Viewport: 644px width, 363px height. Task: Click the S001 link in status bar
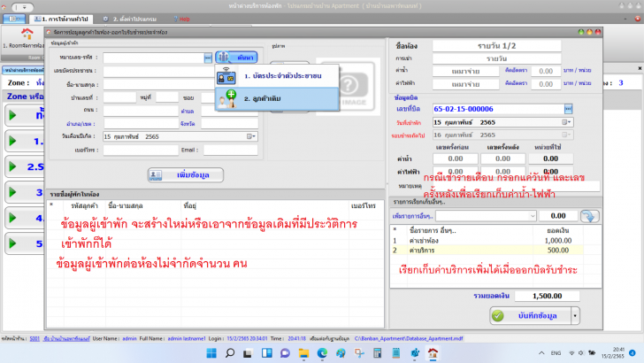point(34,339)
